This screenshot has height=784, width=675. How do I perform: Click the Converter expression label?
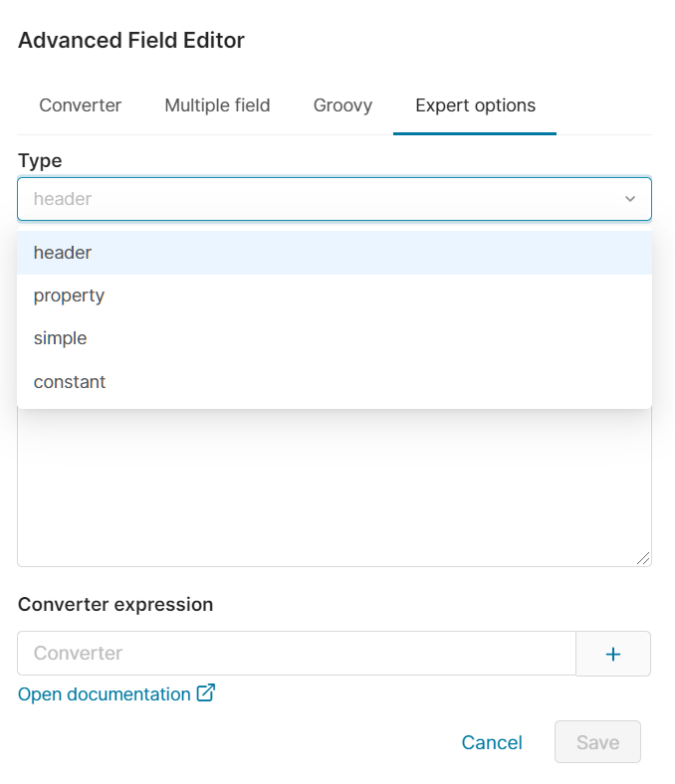click(115, 604)
